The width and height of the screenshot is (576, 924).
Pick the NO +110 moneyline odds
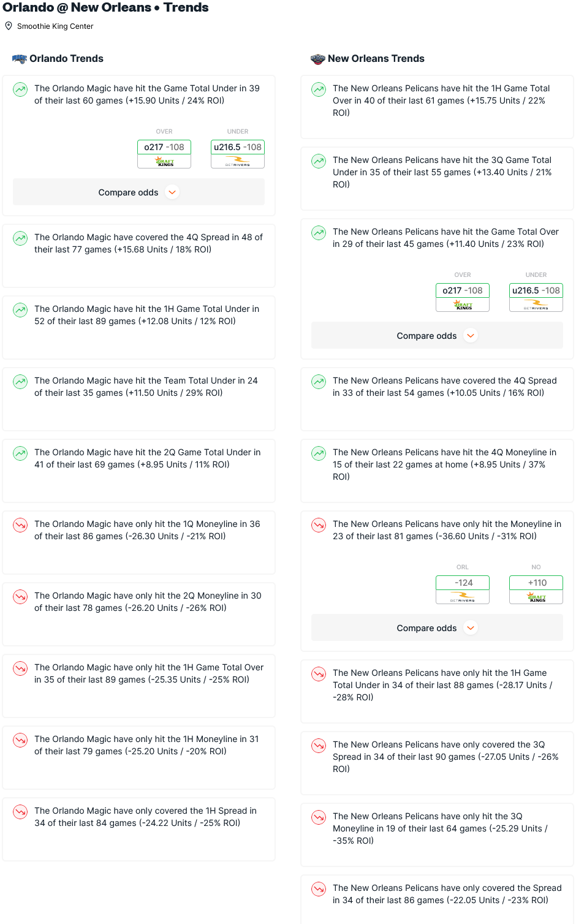(x=536, y=589)
